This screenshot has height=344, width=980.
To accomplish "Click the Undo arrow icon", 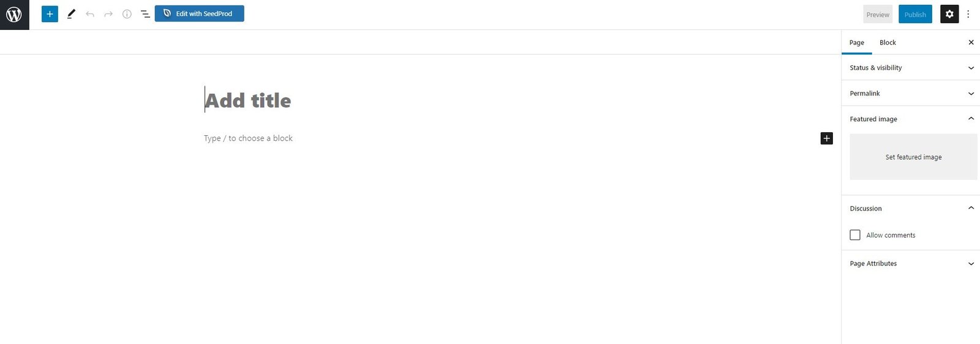I will click(90, 13).
